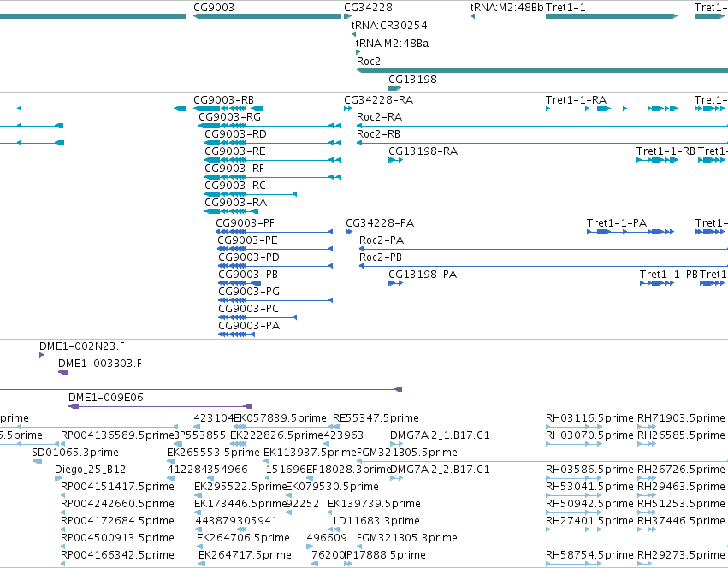Click the CG34228-RA transcript label
Image resolution: width=728 pixels, height=568 pixels.
click(378, 100)
